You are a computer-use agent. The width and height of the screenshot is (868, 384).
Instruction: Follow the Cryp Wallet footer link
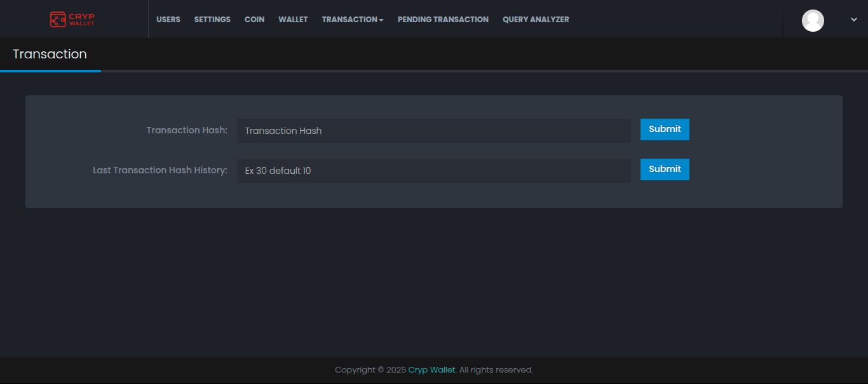coord(431,370)
